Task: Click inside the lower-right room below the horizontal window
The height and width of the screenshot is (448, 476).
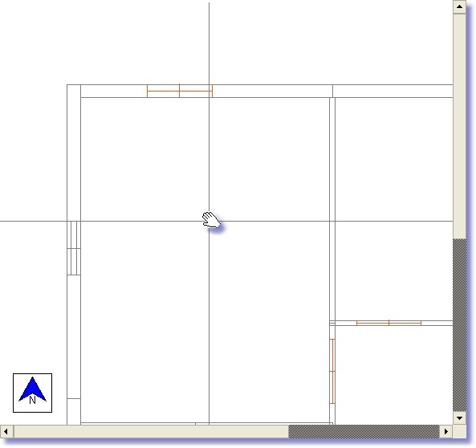Action: 394,375
